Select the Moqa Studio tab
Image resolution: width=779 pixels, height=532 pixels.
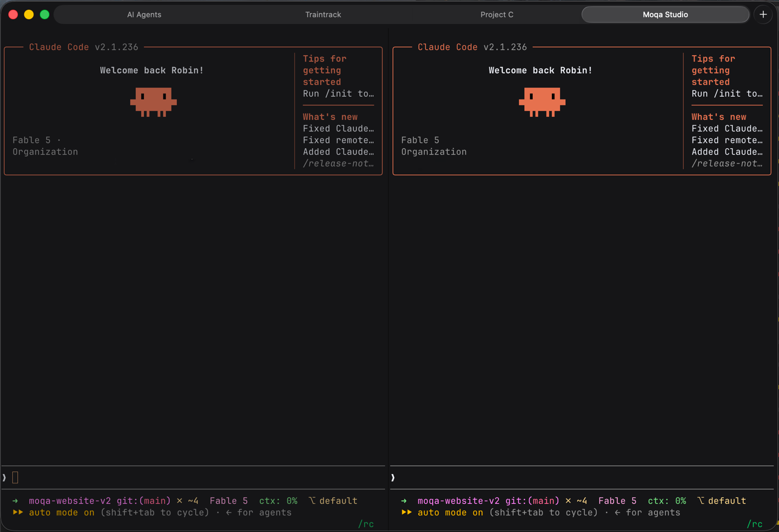(665, 15)
